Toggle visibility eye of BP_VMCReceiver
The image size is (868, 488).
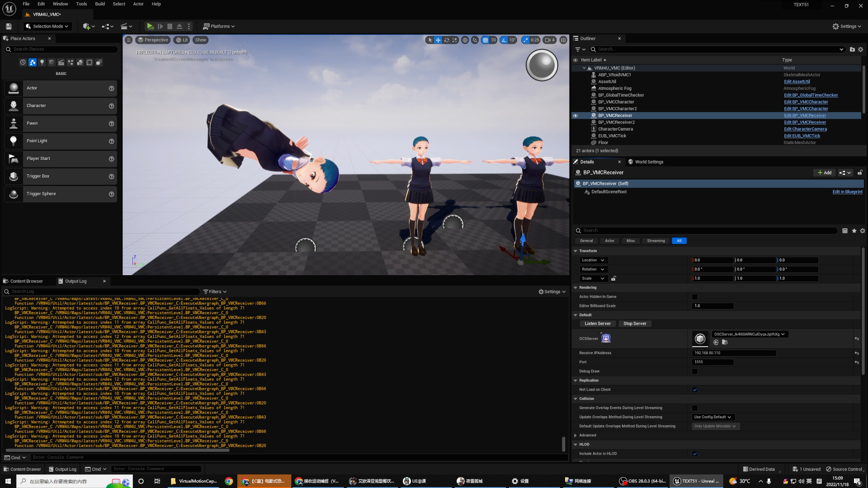pos(576,116)
